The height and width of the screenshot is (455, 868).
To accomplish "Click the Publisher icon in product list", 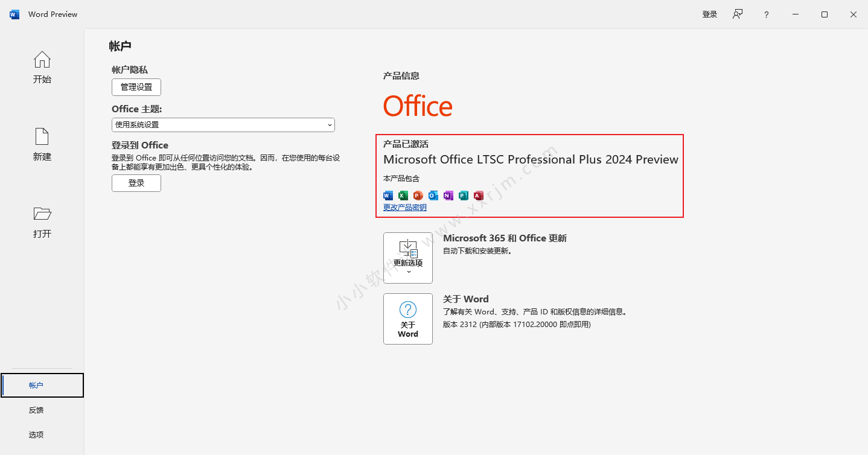I will click(x=464, y=196).
